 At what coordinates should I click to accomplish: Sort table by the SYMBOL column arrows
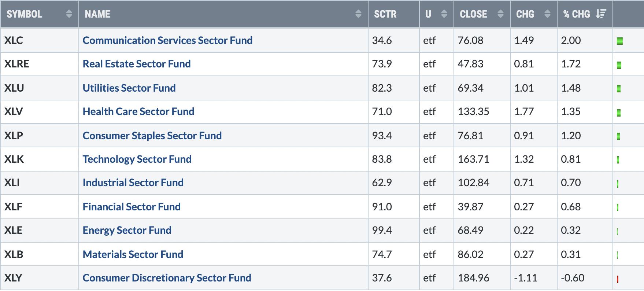(69, 14)
